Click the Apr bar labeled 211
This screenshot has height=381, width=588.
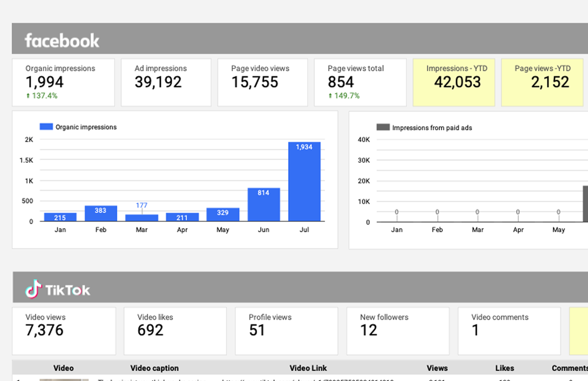pyautogui.click(x=182, y=217)
